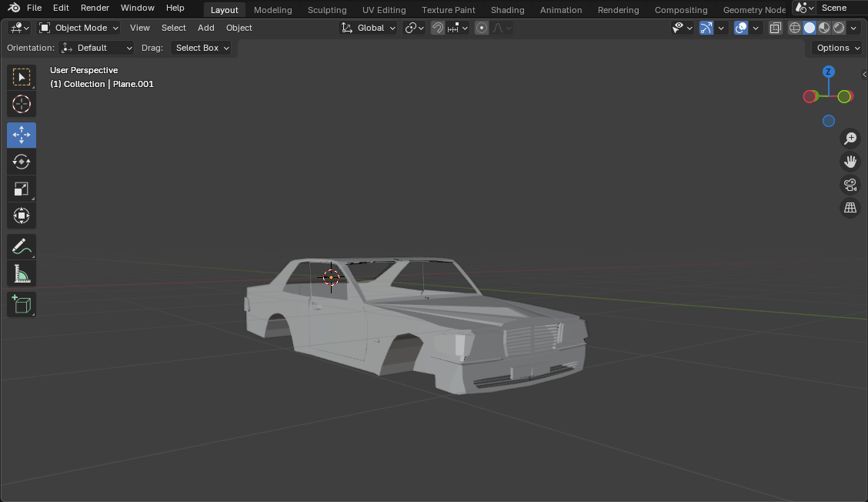Screen dimensions: 868x502
Task: Open Global transform orientation dropdown
Action: click(x=368, y=28)
